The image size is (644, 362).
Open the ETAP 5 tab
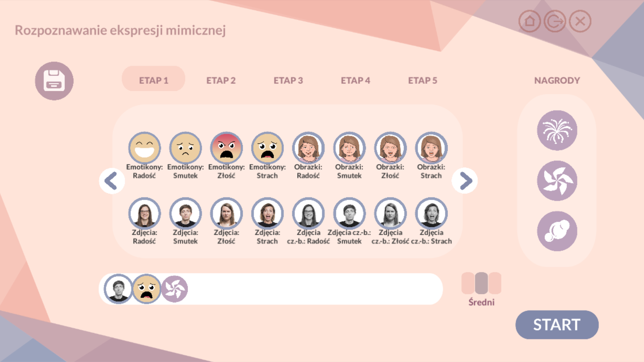[423, 80]
